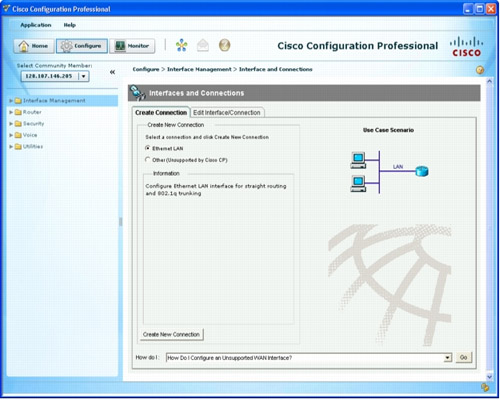Open the Help menu
Screen dimensions: 500x400
click(x=70, y=25)
